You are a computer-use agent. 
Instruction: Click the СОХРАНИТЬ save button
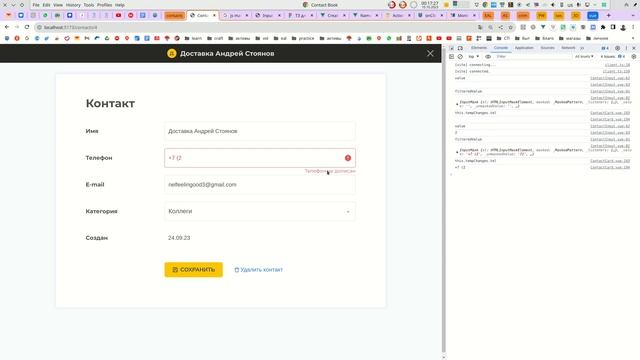click(193, 270)
